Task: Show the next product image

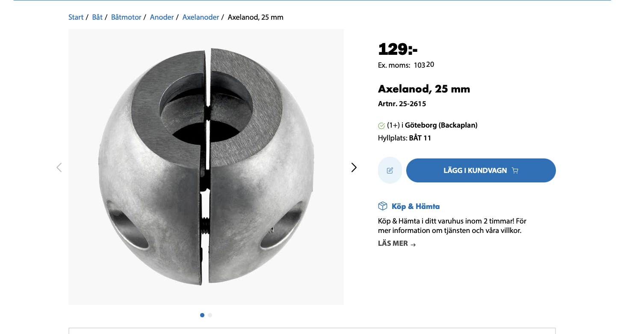Action: pos(354,167)
